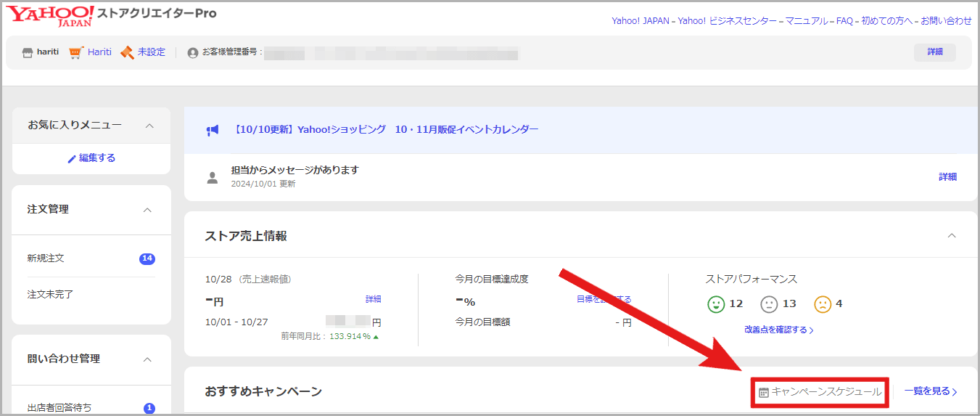This screenshot has width=980, height=416.
Task: Click the Hariti shopping store link
Action: [99, 52]
